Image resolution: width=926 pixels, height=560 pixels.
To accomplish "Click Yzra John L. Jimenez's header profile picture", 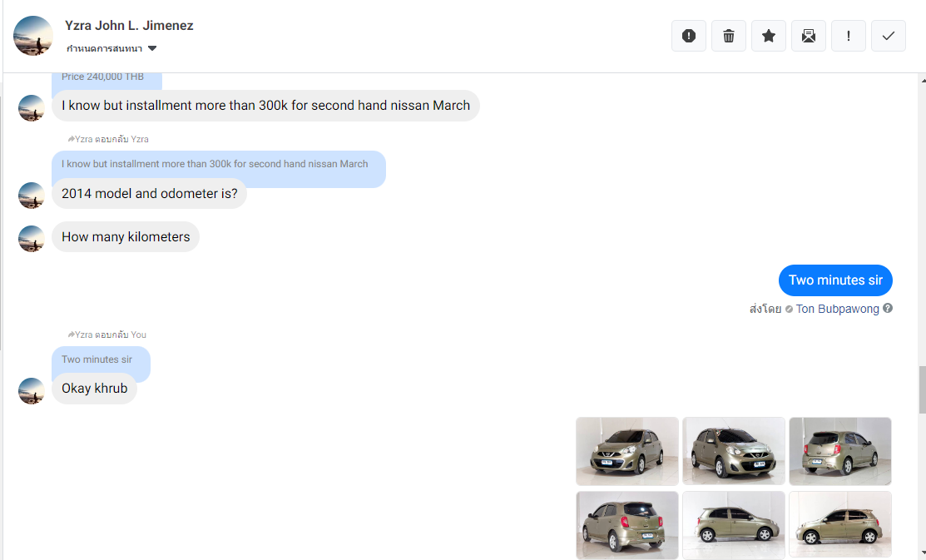I will 33,36.
